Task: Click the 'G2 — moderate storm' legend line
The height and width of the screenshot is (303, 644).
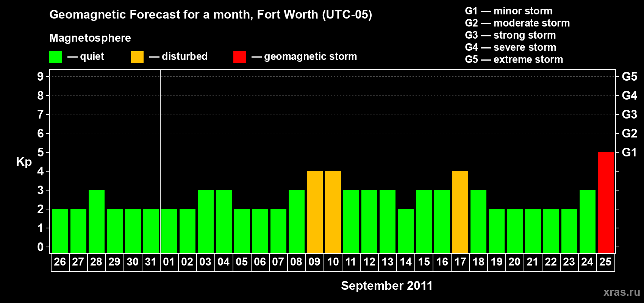Action: click(517, 23)
